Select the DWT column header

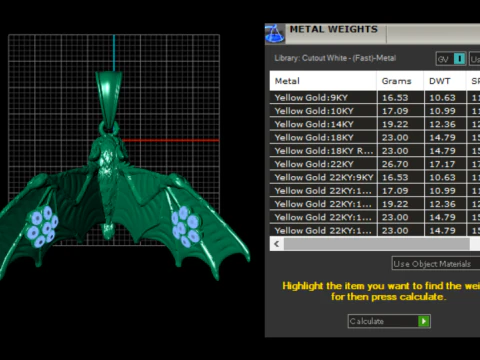pos(445,81)
